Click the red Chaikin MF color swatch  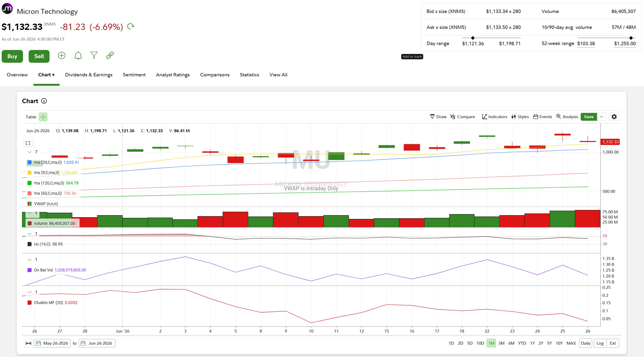click(x=30, y=303)
